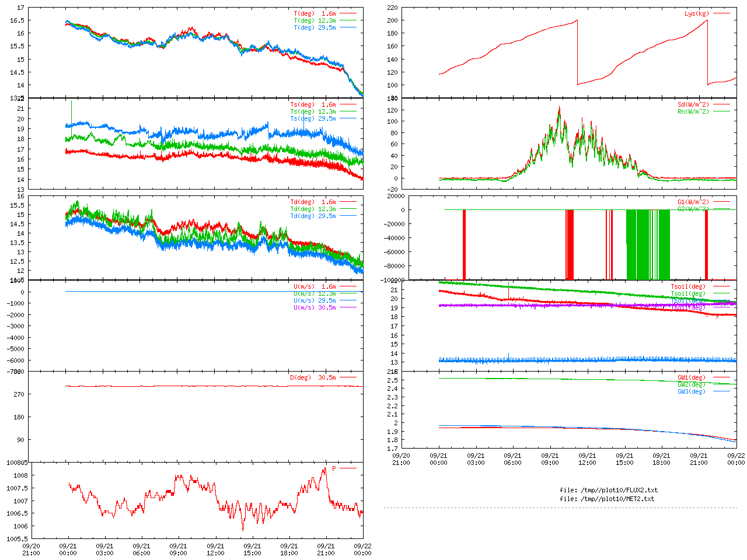Click the red line sample beside Lys(kg)
The width and height of the screenshot is (747, 560).
(721, 13)
